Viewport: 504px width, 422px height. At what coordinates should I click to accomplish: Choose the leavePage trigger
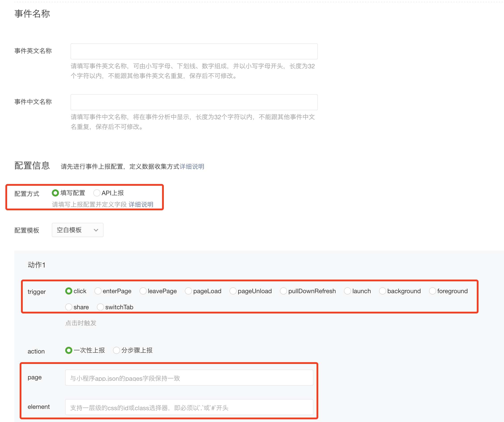pos(143,291)
